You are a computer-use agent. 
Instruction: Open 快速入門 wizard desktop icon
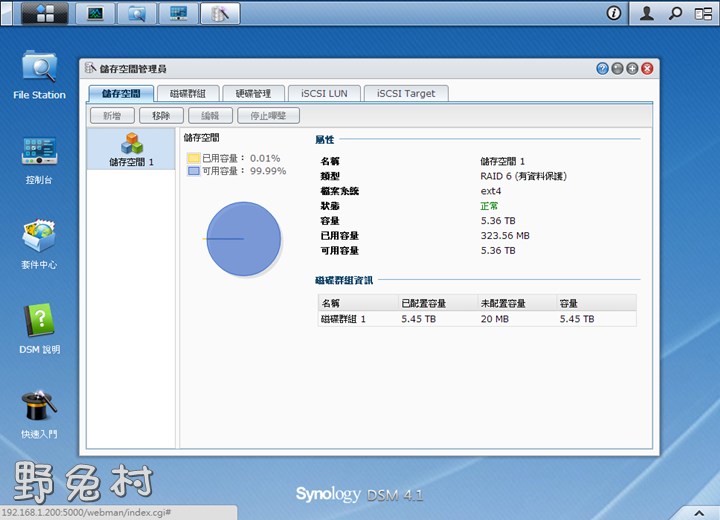pyautogui.click(x=39, y=414)
